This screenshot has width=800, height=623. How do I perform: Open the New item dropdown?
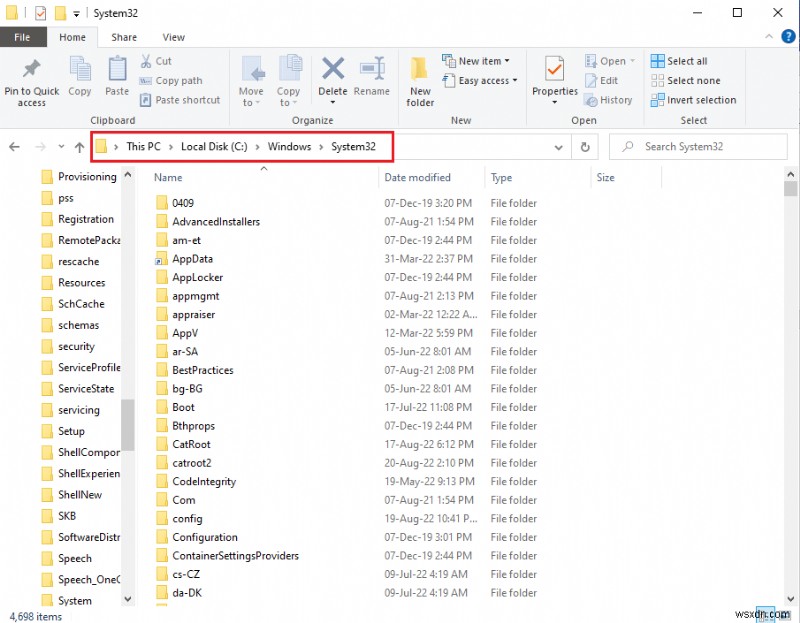pos(476,61)
